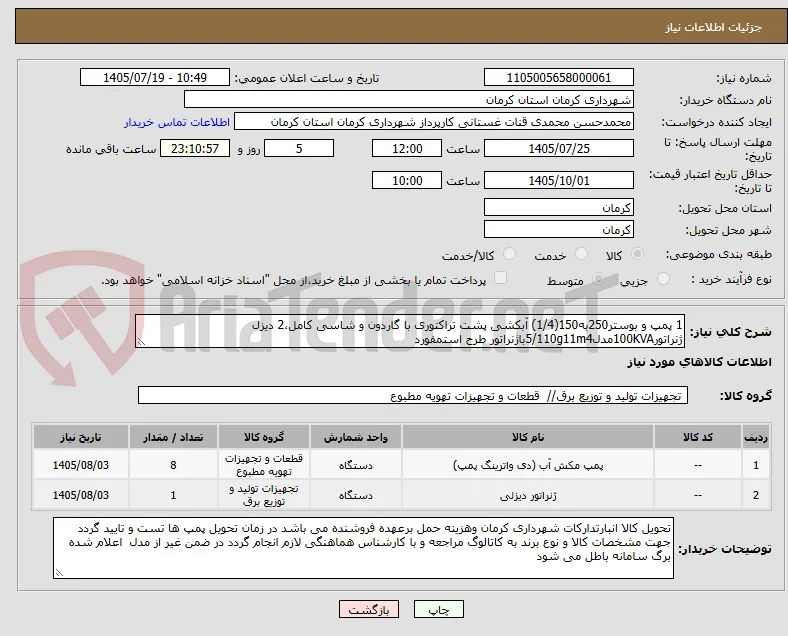The image size is (788, 636).
Task: Click the goods group field تجهیزات تولید و توزیع برق
Action: point(413,395)
